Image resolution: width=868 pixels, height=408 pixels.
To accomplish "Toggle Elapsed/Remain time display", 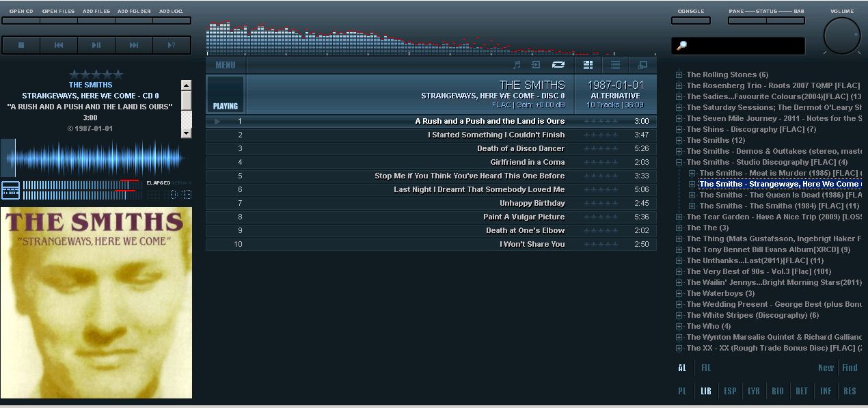I will [169, 183].
